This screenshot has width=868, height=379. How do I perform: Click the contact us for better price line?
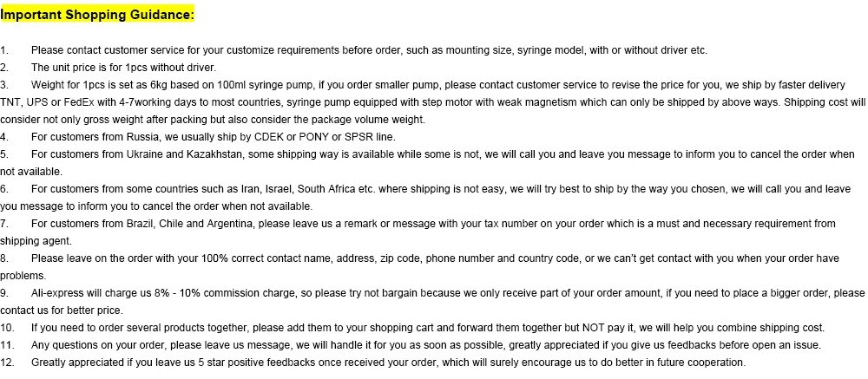[x=62, y=310]
